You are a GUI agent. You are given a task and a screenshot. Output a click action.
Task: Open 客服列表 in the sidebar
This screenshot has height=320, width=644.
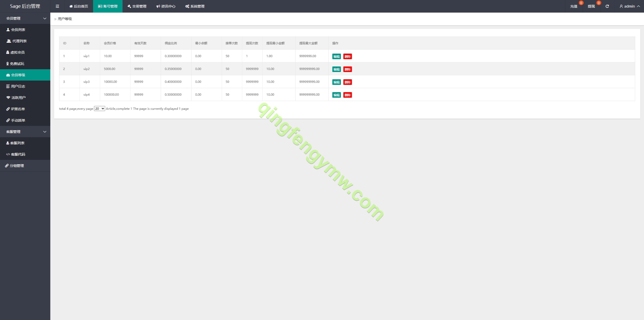point(25,143)
